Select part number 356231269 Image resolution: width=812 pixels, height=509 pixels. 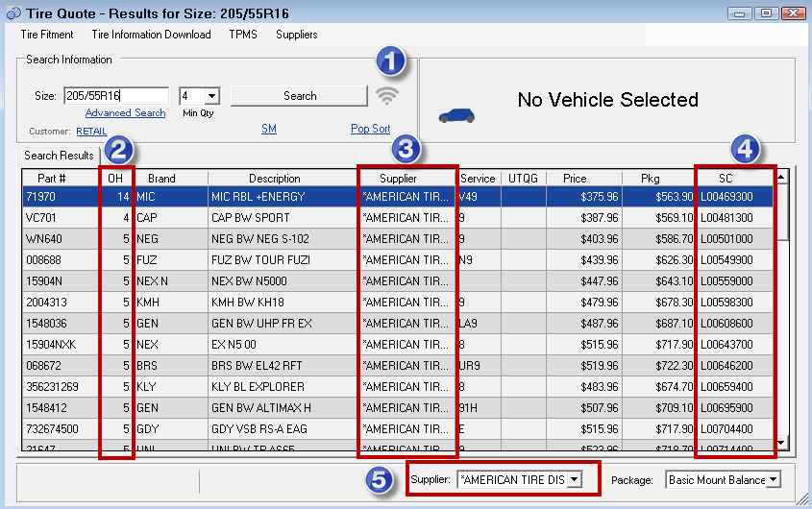(x=52, y=387)
